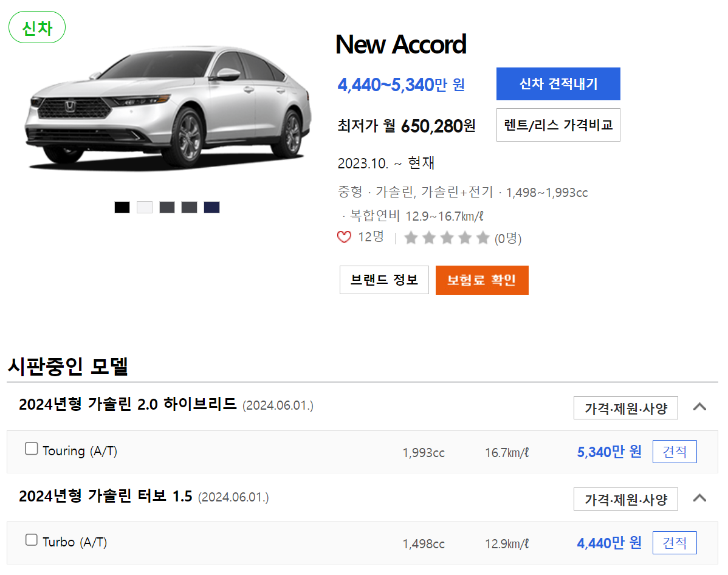Open 가격·제원·사양 for the hybrid model

pos(625,408)
